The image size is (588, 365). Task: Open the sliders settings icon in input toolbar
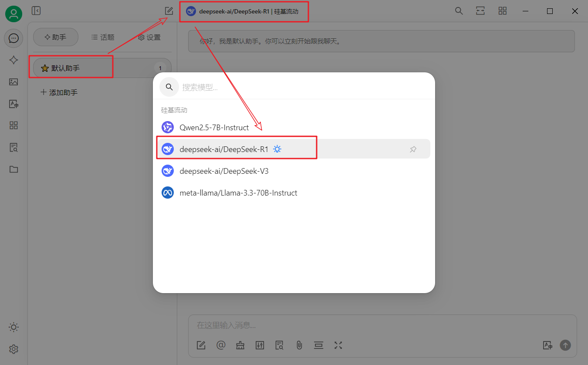260,345
